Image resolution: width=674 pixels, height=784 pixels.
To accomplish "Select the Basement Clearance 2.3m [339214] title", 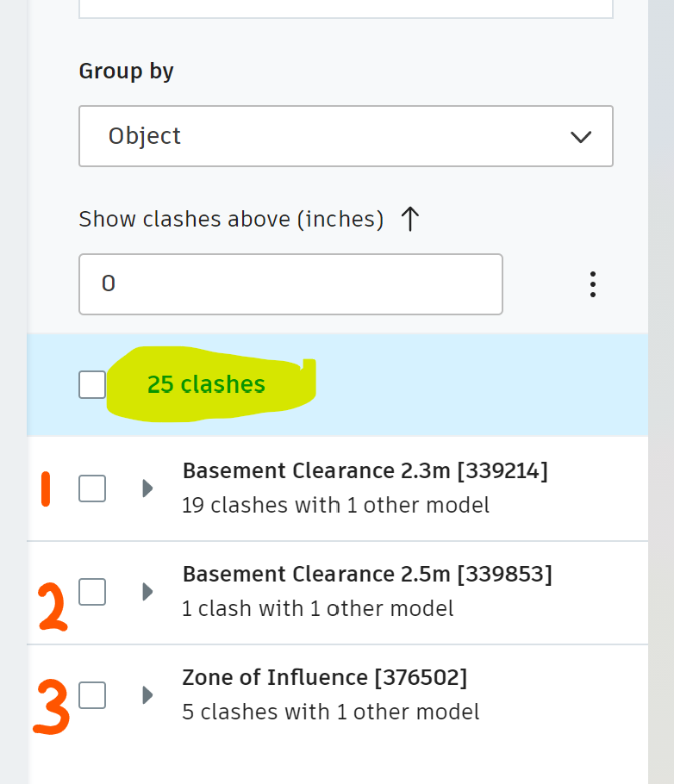I will pyautogui.click(x=365, y=470).
